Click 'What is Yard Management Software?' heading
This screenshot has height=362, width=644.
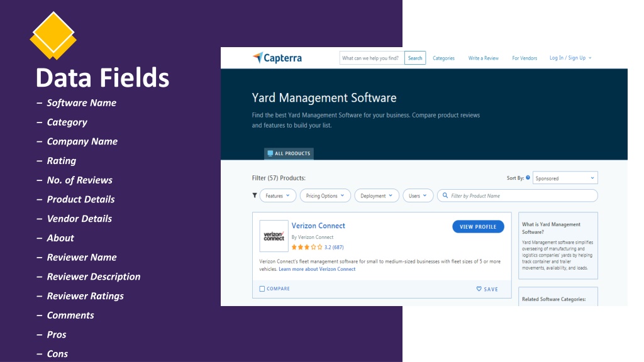coord(551,228)
